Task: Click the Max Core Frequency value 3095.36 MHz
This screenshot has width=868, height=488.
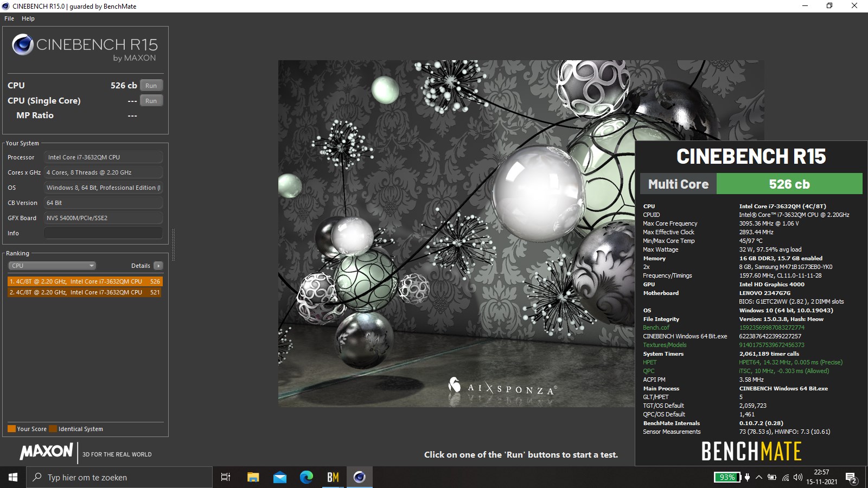Action: click(769, 223)
